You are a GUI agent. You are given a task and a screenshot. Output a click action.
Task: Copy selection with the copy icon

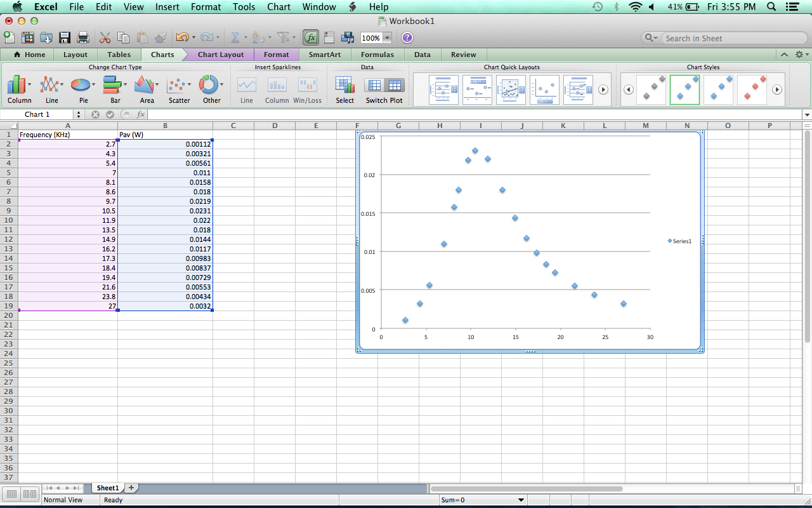(x=124, y=37)
